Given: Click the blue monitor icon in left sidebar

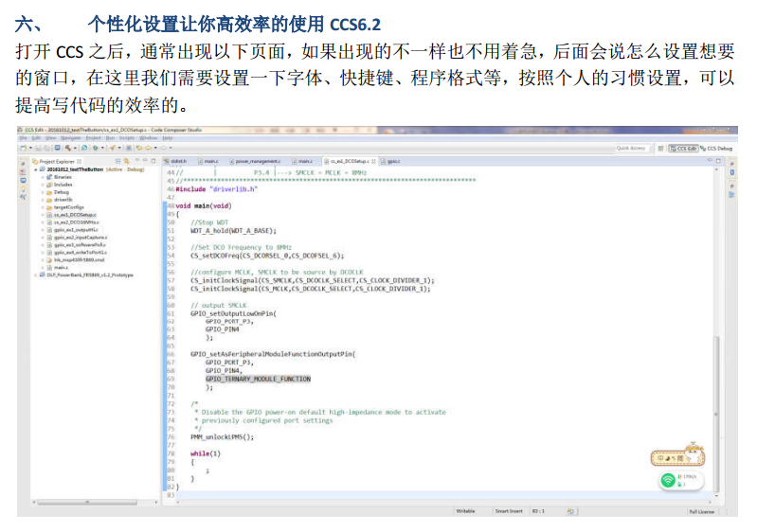Looking at the screenshot, I should pyautogui.click(x=23, y=181).
